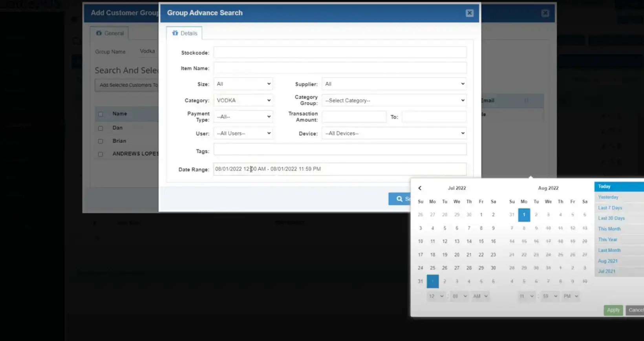
Task: Tick the checkbox next to Dan
Action: pos(101,128)
